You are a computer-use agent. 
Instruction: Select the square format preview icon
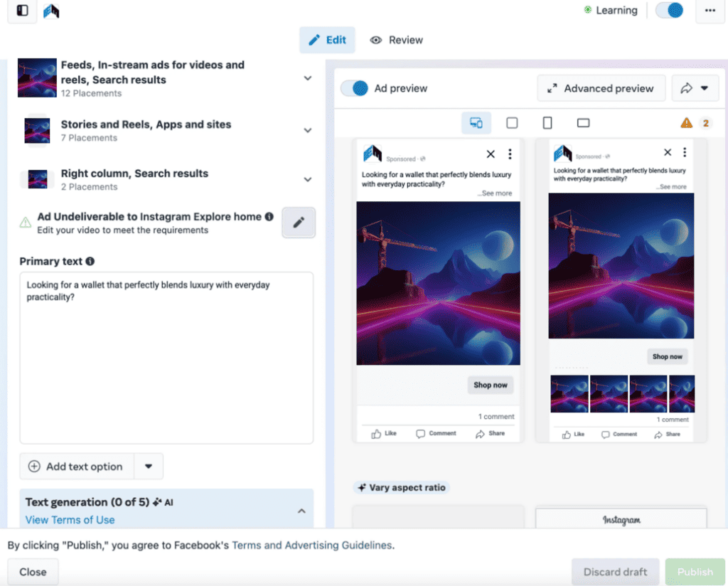512,122
